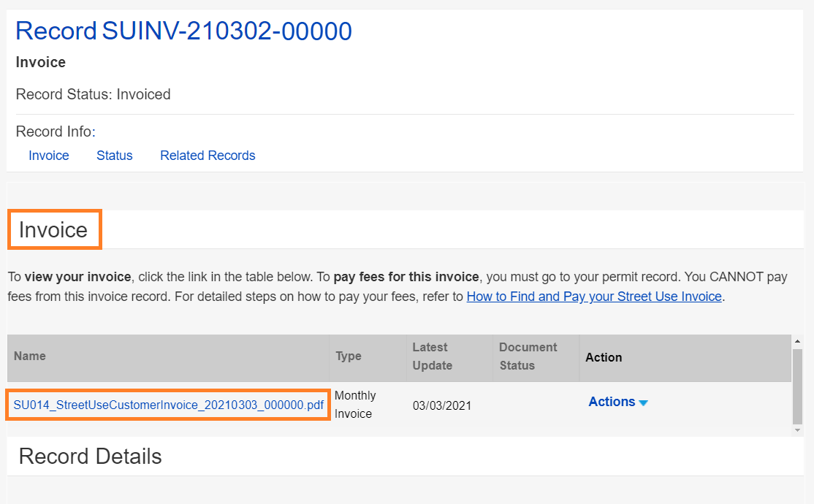Image resolution: width=814 pixels, height=504 pixels.
Task: Click the 03/03/2021 latest update date cell
Action: tap(441, 405)
